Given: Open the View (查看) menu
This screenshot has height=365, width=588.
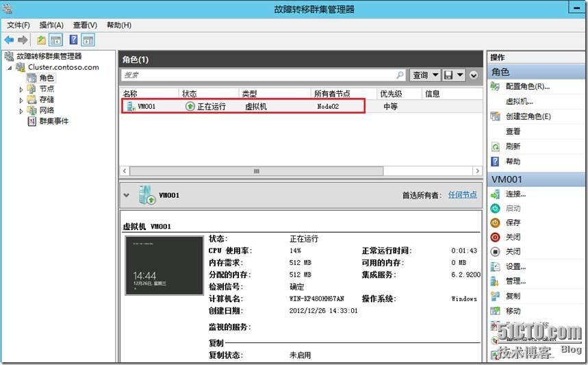Looking at the screenshot, I should (x=85, y=25).
